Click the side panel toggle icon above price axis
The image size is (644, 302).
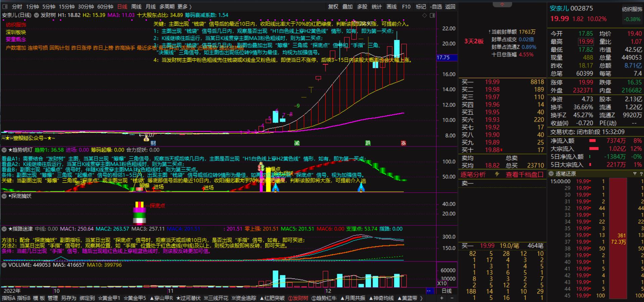(x=432, y=15)
